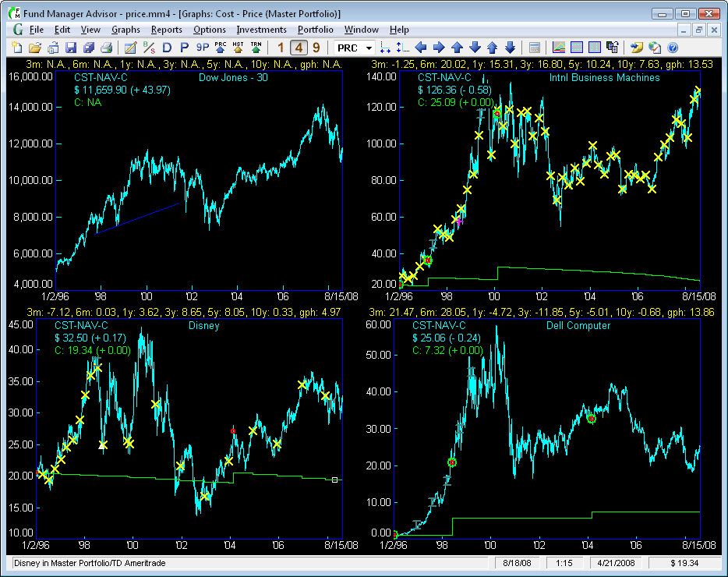Screen dimensions: 728x577
Task: Switch to 9-graph layout button
Action: (x=316, y=48)
